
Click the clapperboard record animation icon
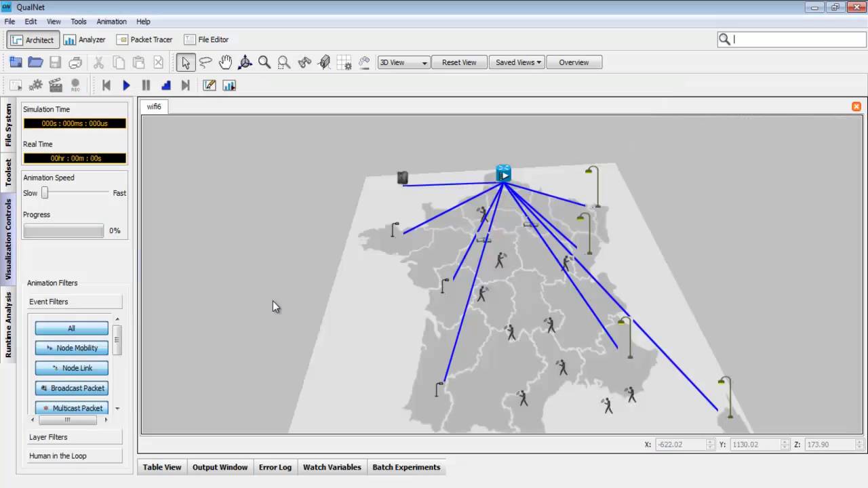point(56,85)
